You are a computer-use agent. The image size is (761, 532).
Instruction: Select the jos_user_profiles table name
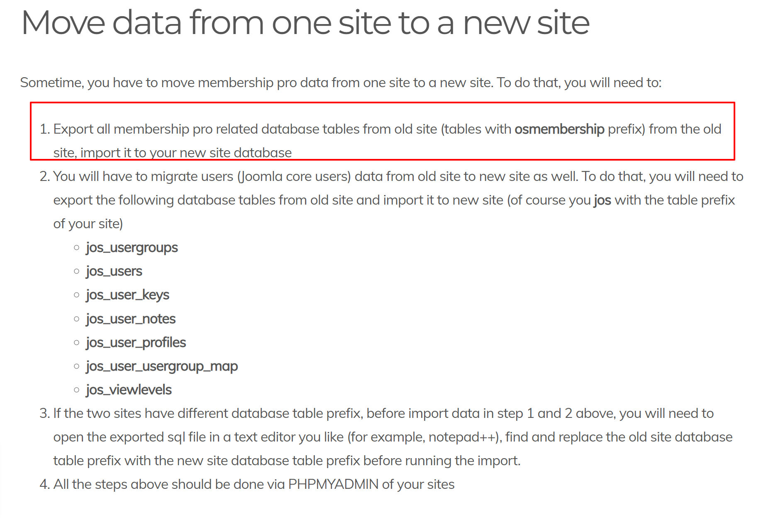(136, 342)
